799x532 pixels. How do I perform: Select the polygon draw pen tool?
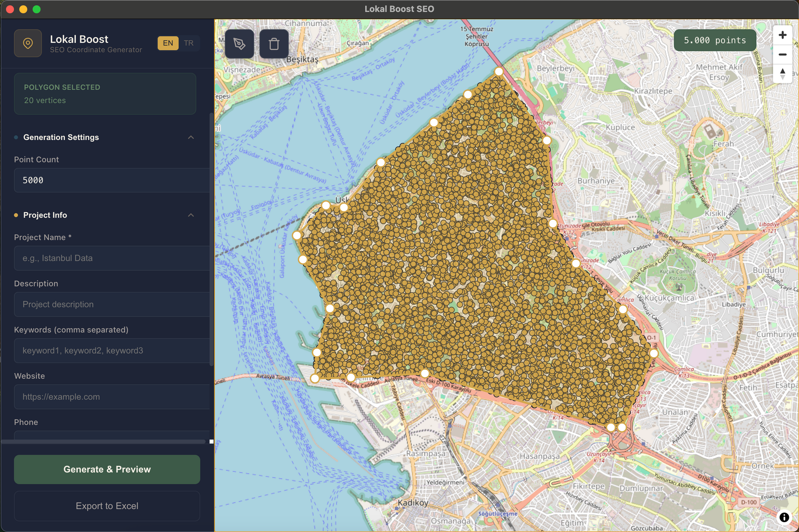[x=239, y=44]
